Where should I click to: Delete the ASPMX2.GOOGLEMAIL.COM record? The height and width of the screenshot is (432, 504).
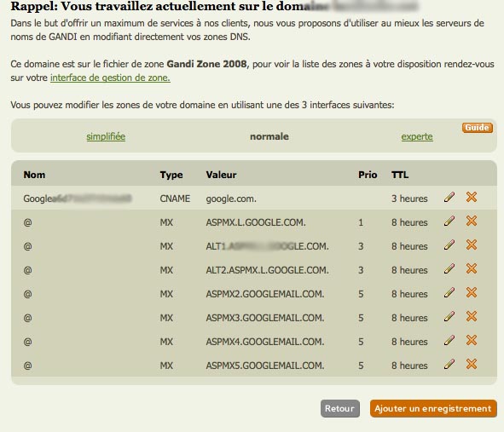pyautogui.click(x=472, y=292)
